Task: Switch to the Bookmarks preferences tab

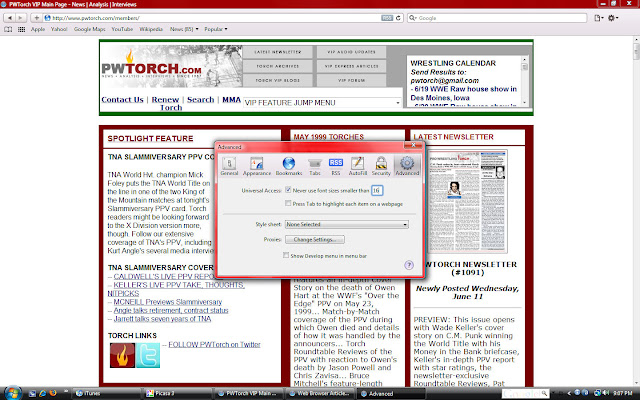Action: [289, 166]
